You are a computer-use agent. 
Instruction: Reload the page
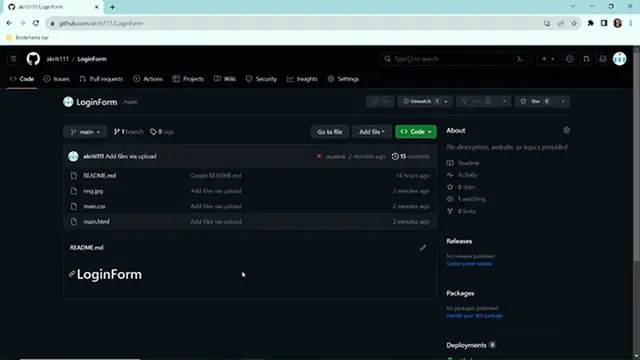pos(36,23)
